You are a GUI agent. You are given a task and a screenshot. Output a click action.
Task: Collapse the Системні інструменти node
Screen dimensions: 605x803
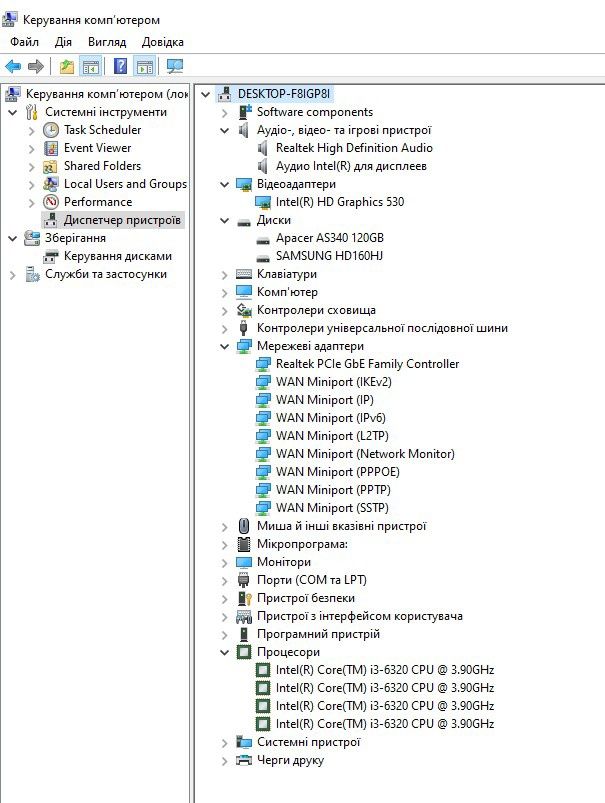pos(13,112)
